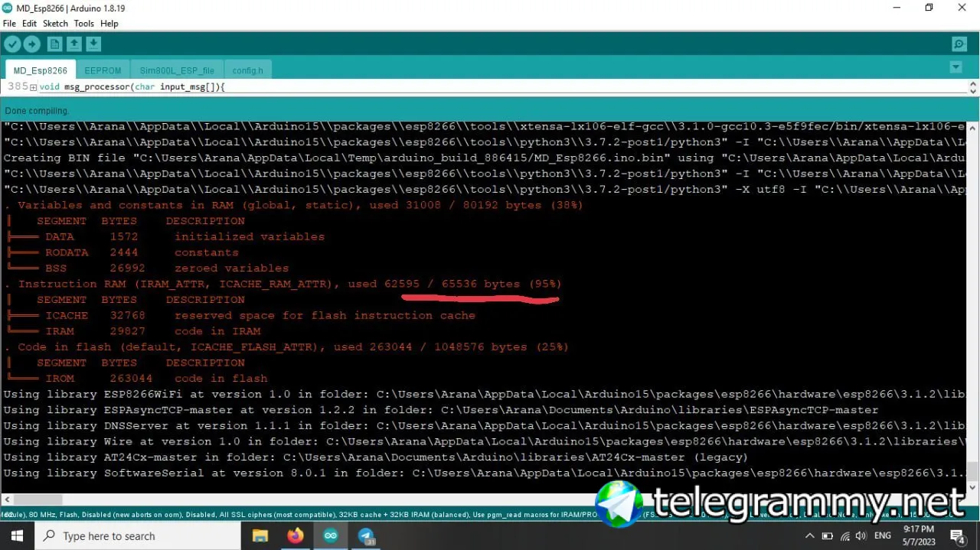Click the Verify sketch checkmark button
Screen dimensions: 980x550
tap(12, 44)
